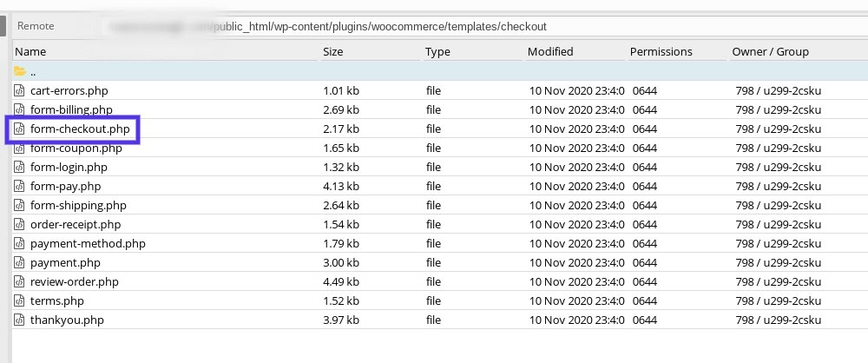Click the form-login.php file icon
Viewport: 868px width, 363px height.
click(x=20, y=167)
